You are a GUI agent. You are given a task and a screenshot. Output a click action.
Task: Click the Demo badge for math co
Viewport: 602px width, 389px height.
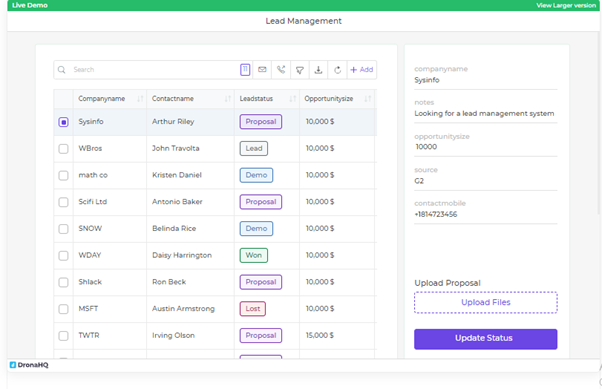(256, 175)
